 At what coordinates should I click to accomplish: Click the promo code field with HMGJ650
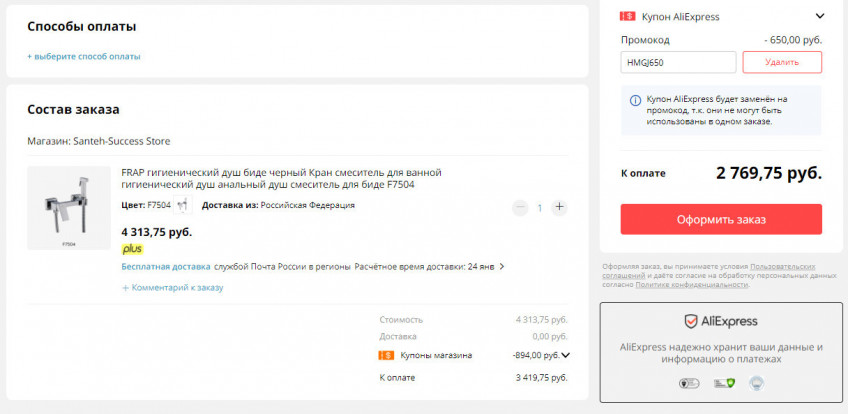coord(678,62)
